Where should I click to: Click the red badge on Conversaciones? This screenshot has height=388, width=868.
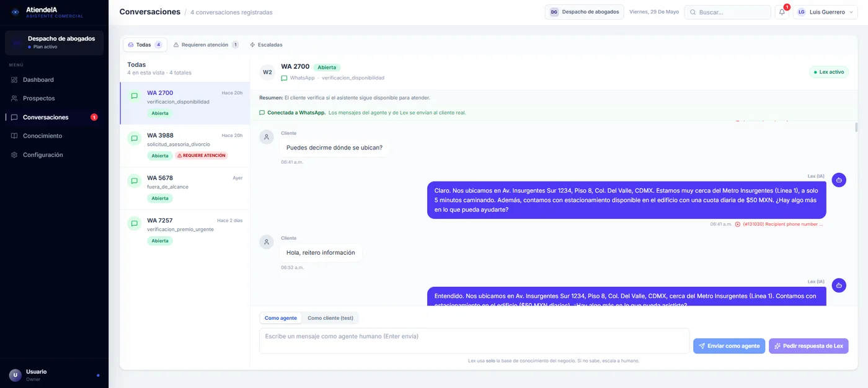[94, 117]
